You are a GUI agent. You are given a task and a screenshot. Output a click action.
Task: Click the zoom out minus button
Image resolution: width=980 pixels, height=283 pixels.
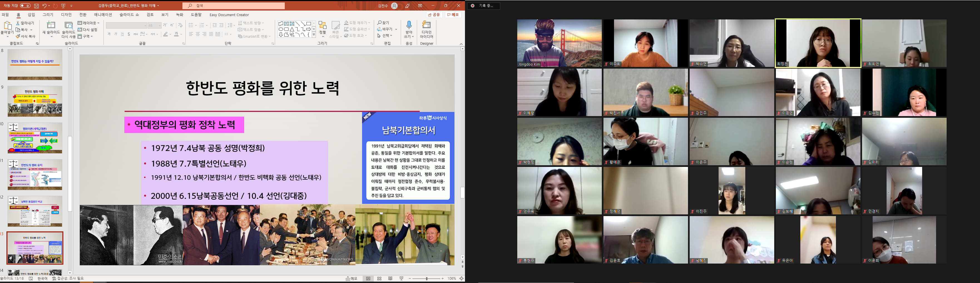pyautogui.click(x=410, y=279)
